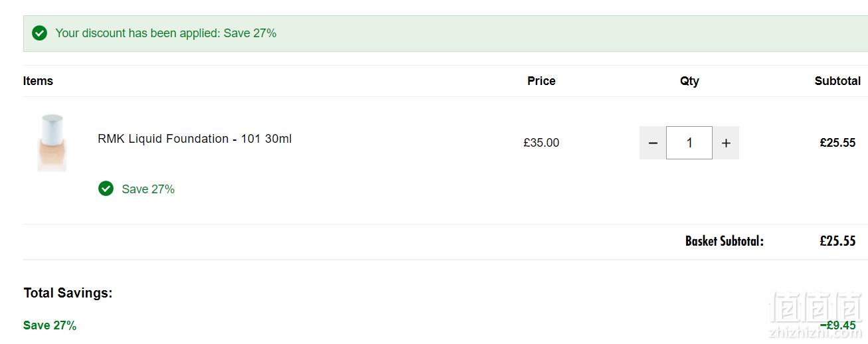Click the −£9.45 savings amount
Screen dimensions: 868x344
click(837, 325)
